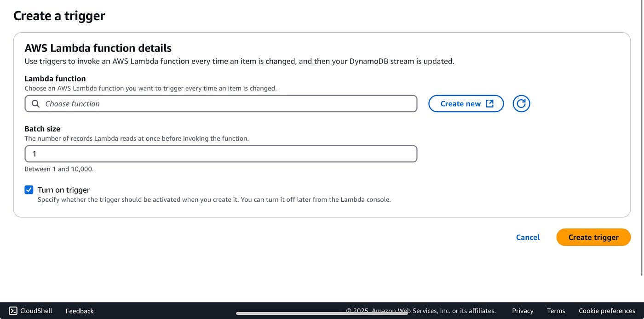Click the "Between 1 and 10,000." hint text
The image size is (644, 319).
(59, 169)
